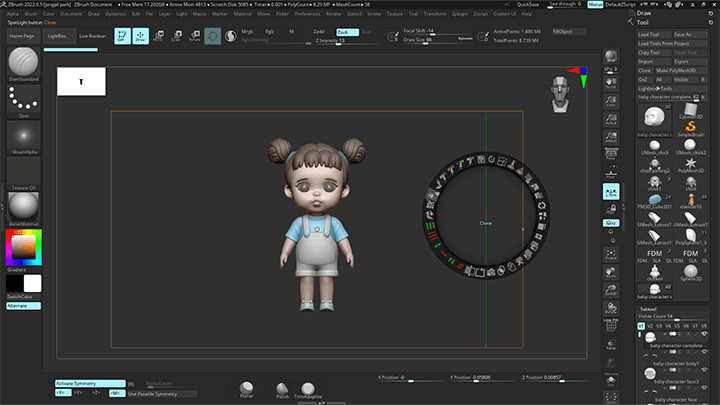The height and width of the screenshot is (405, 720).
Task: Collapse the bottom shelf arrow
Action: (321, 403)
